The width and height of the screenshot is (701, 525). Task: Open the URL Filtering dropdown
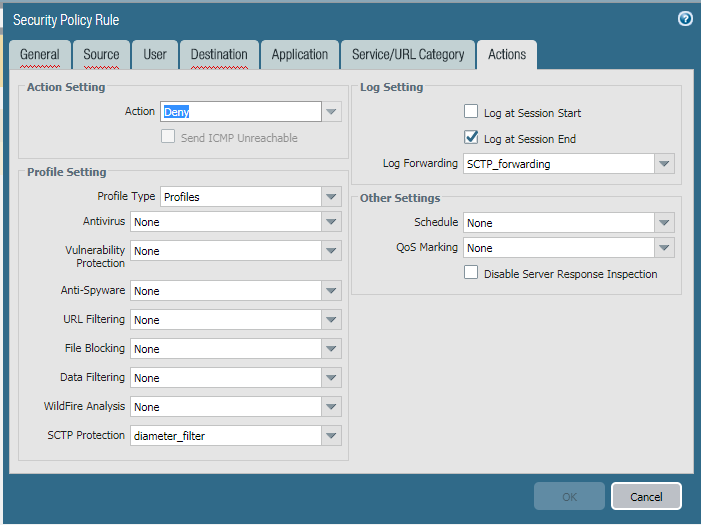(332, 320)
